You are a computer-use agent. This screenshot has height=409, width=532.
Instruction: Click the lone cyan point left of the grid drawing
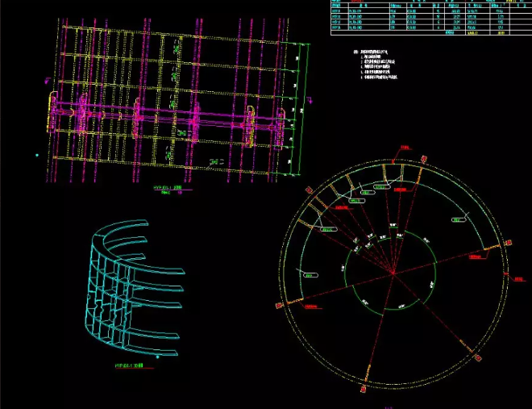[x=37, y=156]
